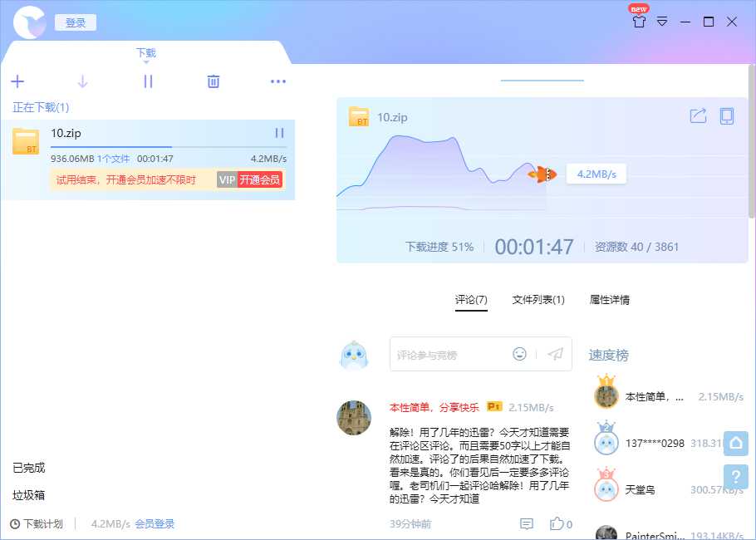Open the skin shirt icon
756x540 pixels.
pos(639,21)
